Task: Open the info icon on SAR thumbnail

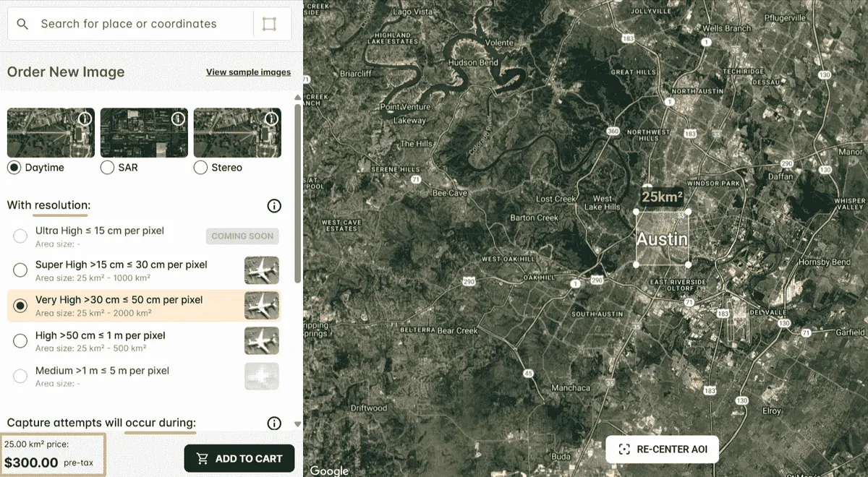Action: coord(178,119)
